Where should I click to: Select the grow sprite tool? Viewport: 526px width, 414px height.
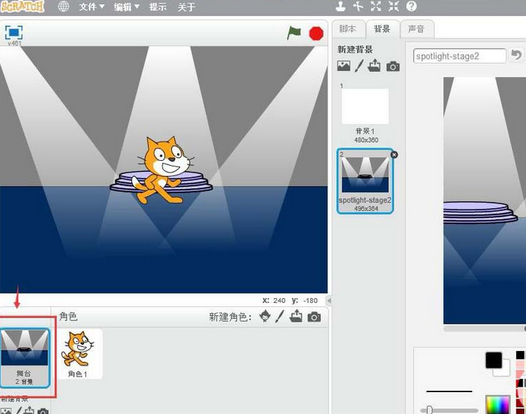(x=376, y=6)
